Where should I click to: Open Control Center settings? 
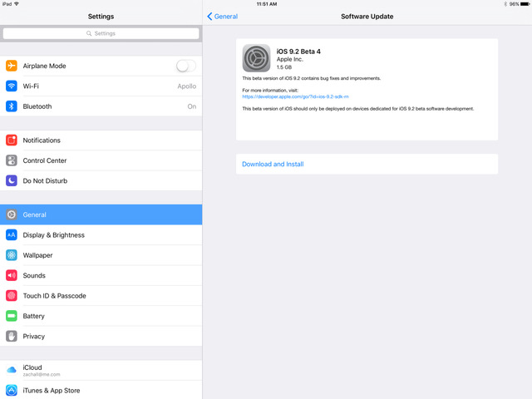(101, 160)
